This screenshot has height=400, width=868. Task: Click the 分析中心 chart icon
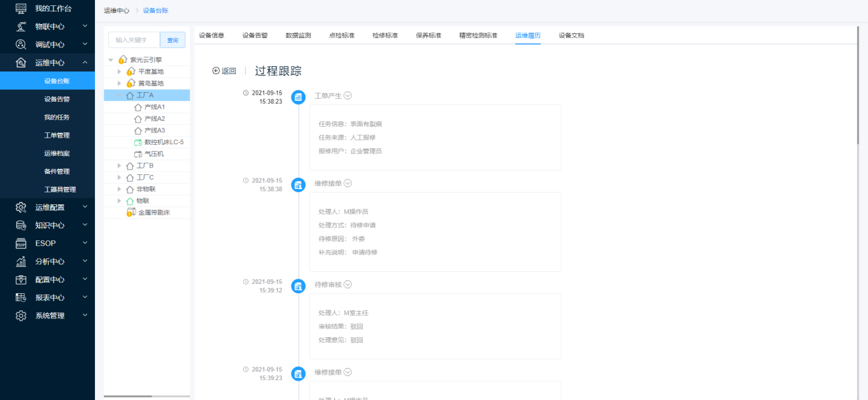21,261
